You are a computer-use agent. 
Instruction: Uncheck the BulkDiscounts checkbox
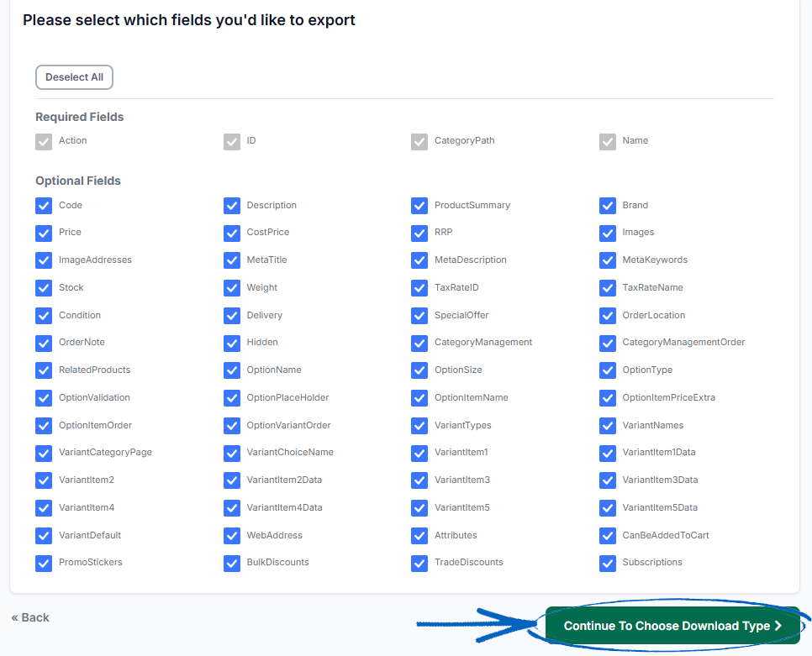pos(232,564)
